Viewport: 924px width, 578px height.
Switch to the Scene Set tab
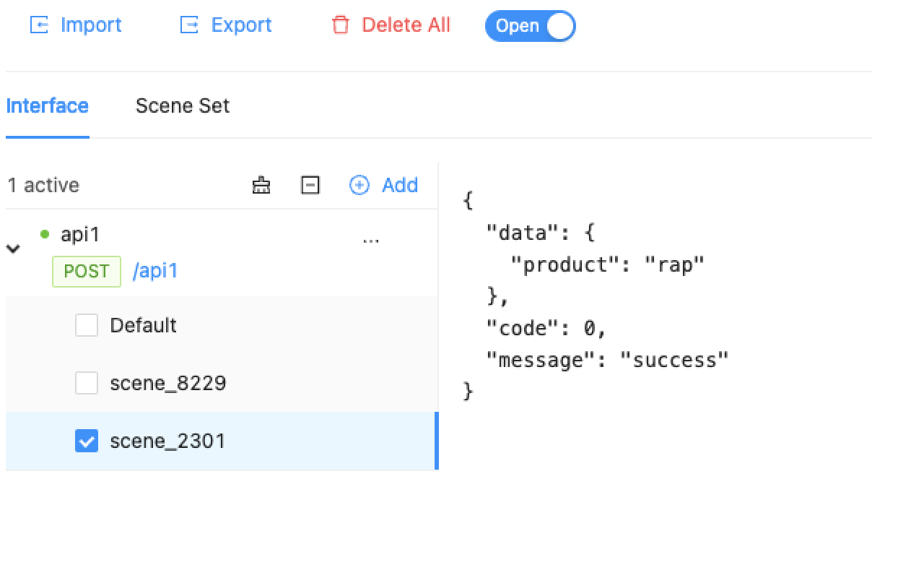point(182,105)
